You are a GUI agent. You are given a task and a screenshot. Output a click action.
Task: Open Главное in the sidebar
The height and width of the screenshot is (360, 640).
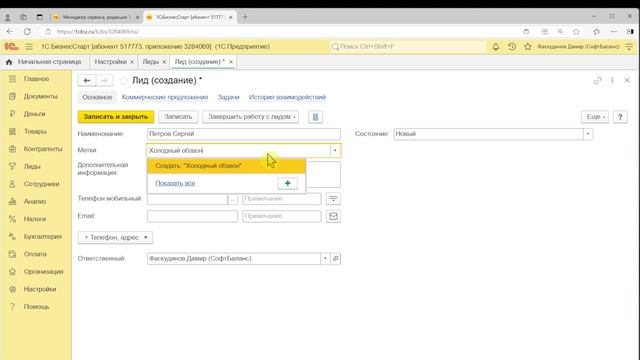[36, 79]
